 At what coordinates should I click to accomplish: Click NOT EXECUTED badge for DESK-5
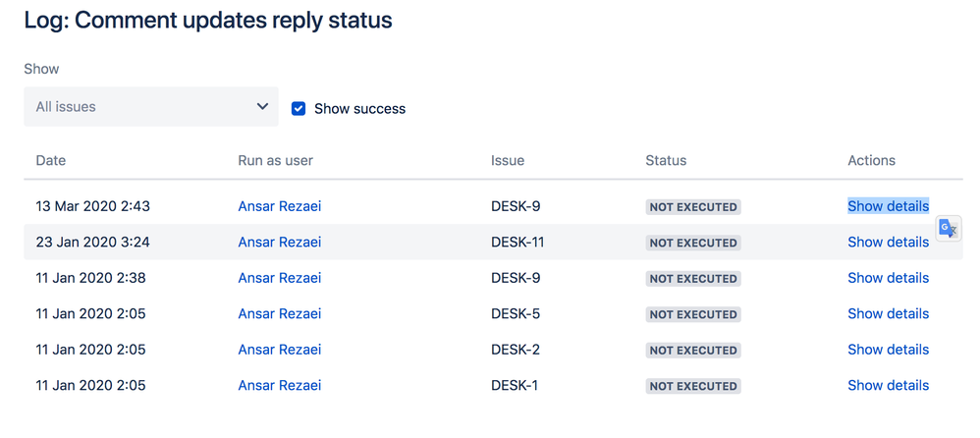click(x=692, y=314)
